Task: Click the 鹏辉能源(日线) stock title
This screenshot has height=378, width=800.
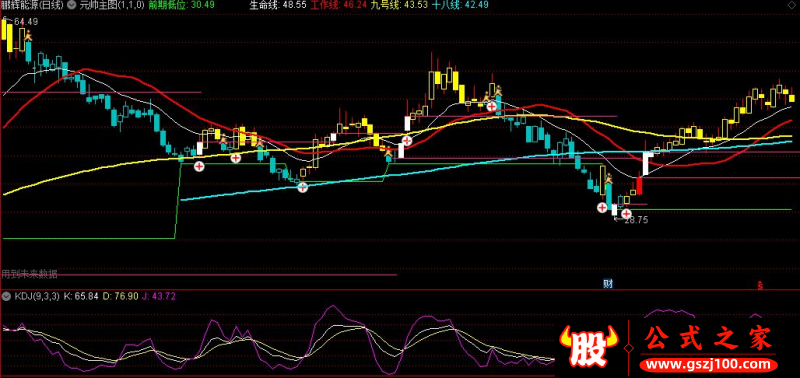Action: point(32,5)
